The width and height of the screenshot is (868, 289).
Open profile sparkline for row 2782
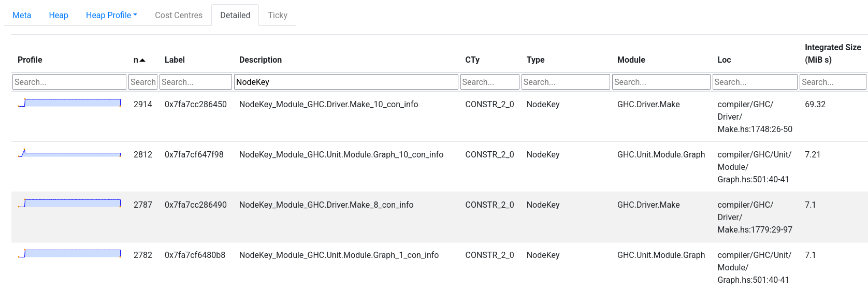(69, 253)
